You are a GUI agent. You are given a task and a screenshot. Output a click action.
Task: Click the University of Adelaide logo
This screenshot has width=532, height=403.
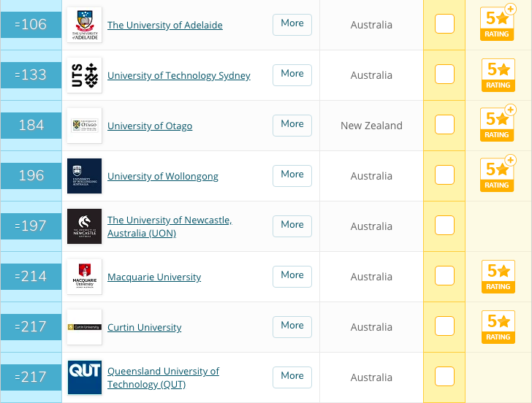(x=85, y=25)
